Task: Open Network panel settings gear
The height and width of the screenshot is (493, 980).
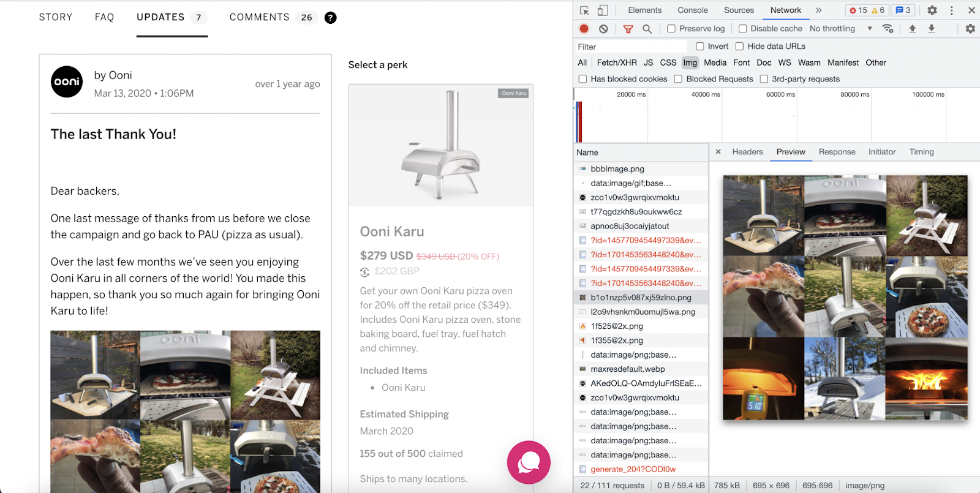Action: pyautogui.click(x=970, y=29)
